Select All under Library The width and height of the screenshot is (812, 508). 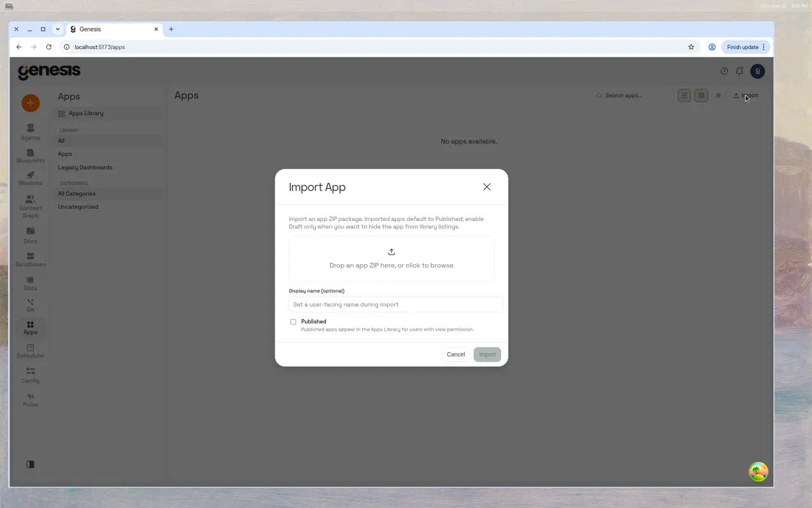point(107,140)
